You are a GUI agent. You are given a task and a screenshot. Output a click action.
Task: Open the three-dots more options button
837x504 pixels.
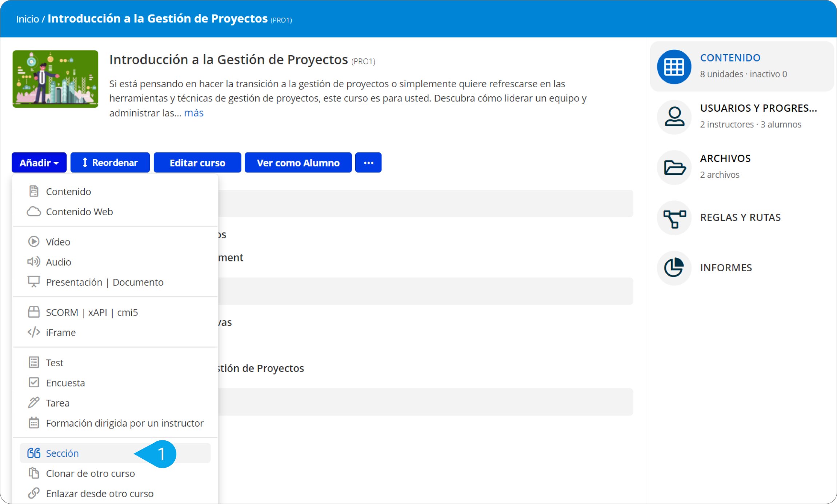tap(368, 163)
